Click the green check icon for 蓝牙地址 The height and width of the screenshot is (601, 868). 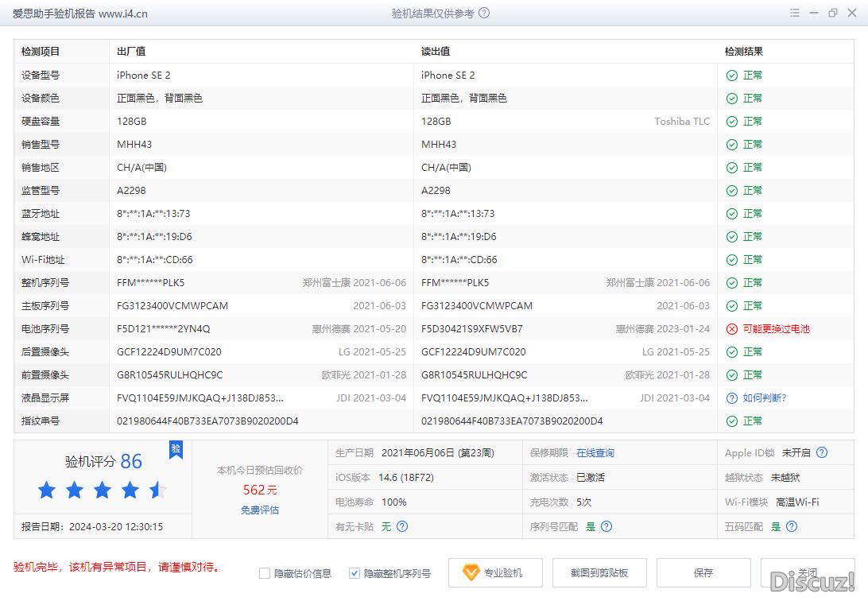(x=732, y=214)
